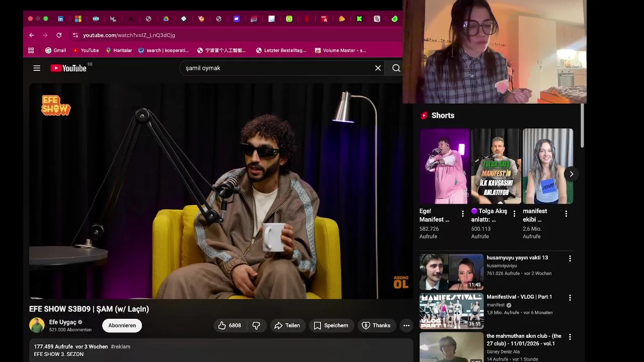Open the apps grid in bookmarks bar
The image size is (644, 362).
click(31, 50)
